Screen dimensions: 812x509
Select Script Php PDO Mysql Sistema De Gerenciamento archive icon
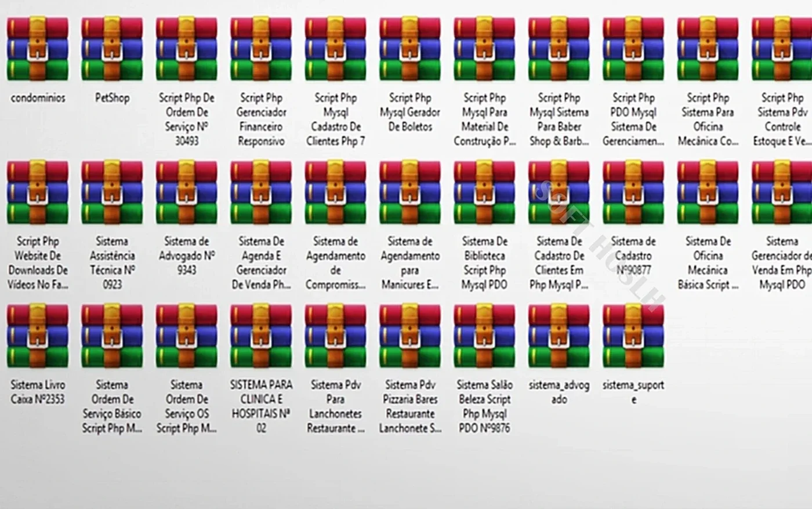[x=633, y=49]
